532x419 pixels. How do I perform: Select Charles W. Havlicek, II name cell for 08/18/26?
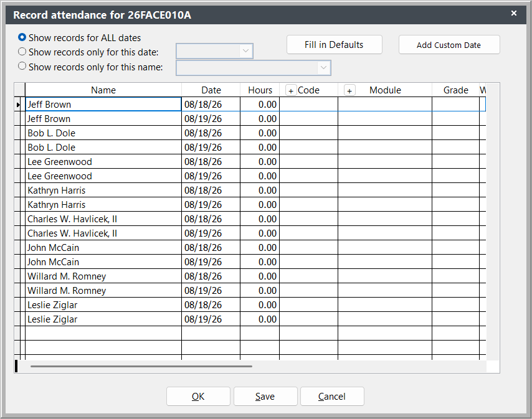(x=103, y=219)
